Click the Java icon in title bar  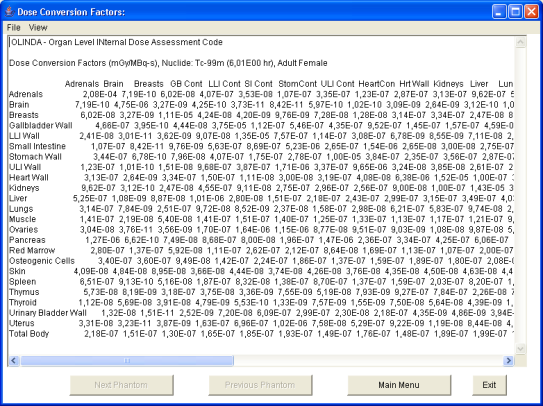point(9,12)
